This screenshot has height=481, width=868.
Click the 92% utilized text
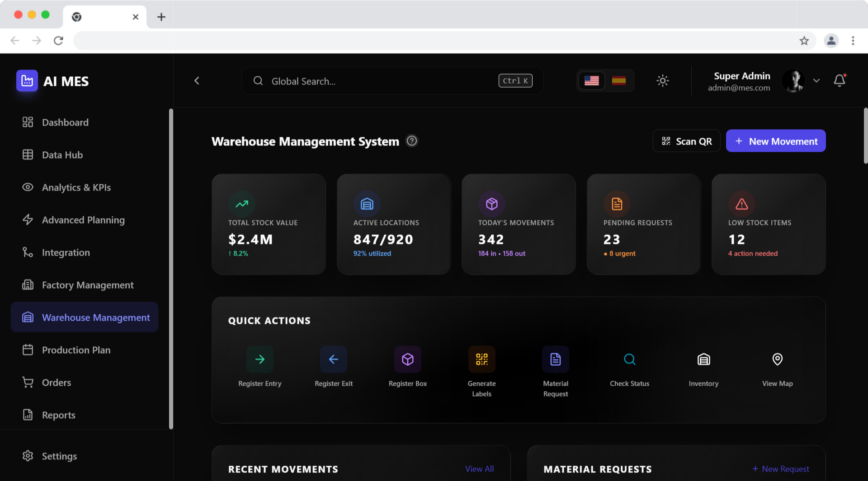373,254
